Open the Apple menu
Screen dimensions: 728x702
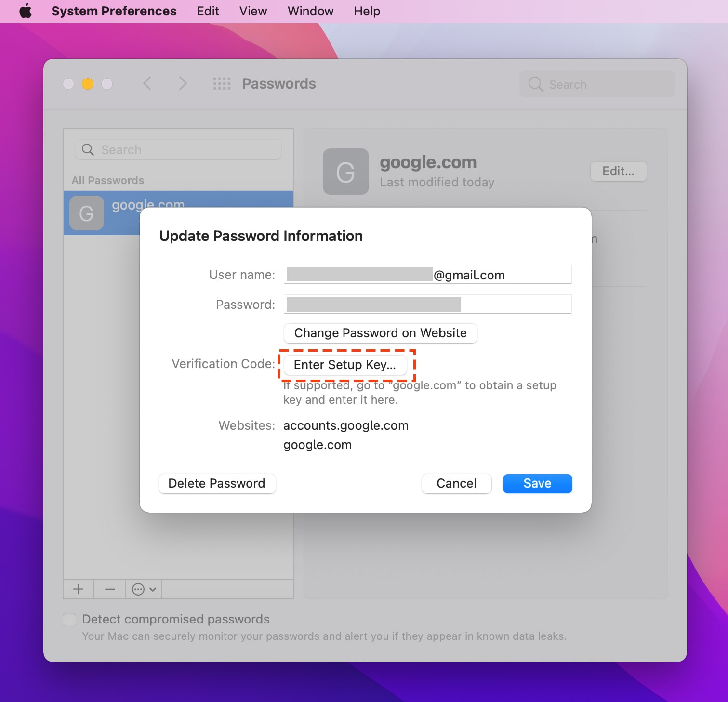click(26, 11)
